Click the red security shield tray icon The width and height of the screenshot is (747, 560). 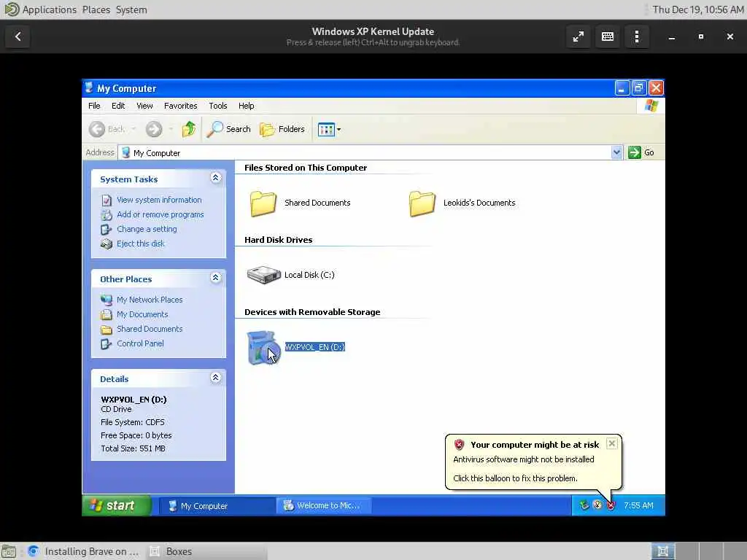(x=611, y=505)
